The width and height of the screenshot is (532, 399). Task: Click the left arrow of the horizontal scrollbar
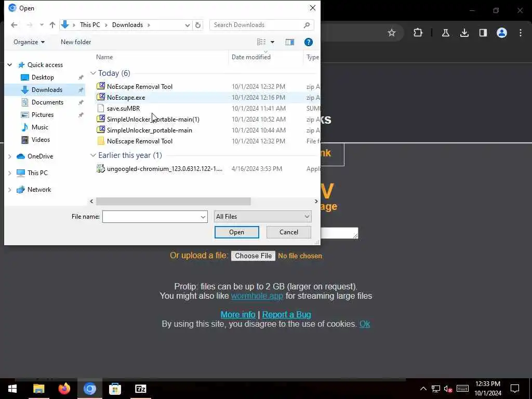click(x=91, y=201)
